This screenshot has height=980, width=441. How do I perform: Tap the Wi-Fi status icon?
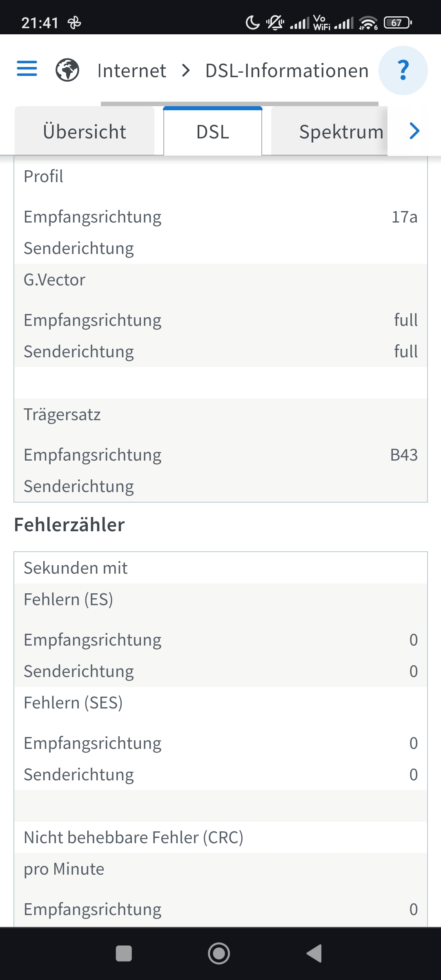point(368,23)
